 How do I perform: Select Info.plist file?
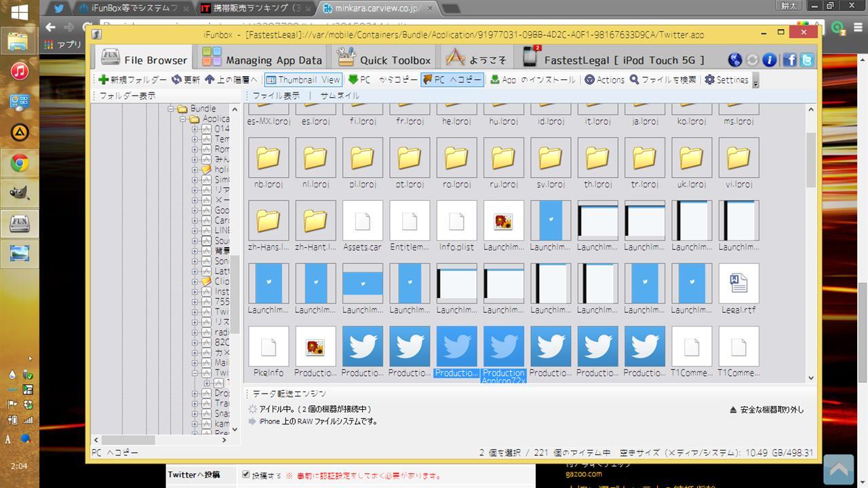(456, 227)
